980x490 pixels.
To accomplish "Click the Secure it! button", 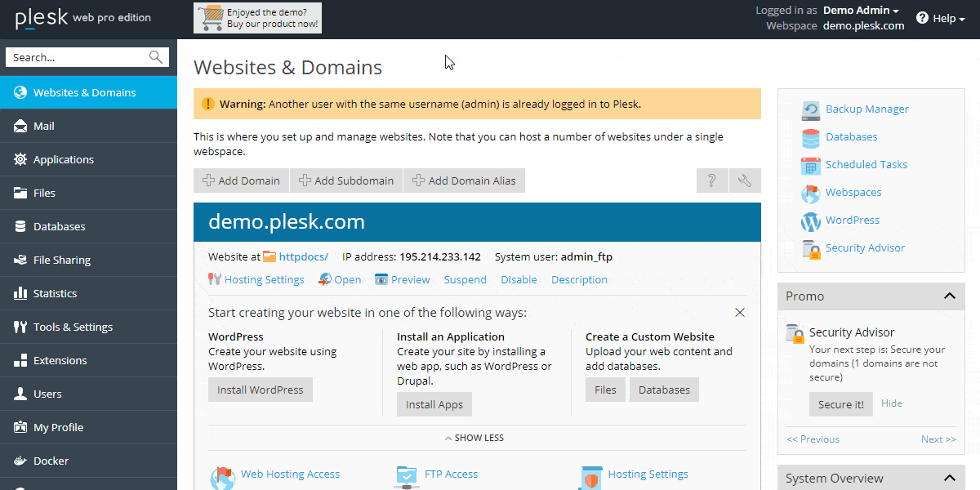I will tap(841, 404).
